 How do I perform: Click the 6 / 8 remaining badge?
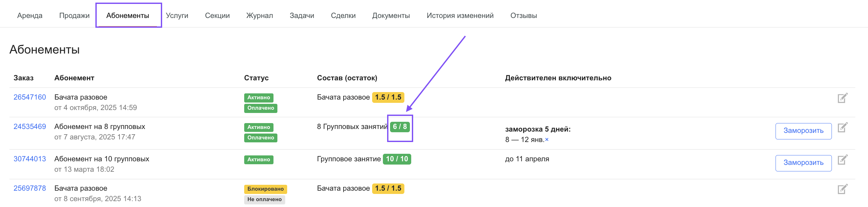(399, 127)
